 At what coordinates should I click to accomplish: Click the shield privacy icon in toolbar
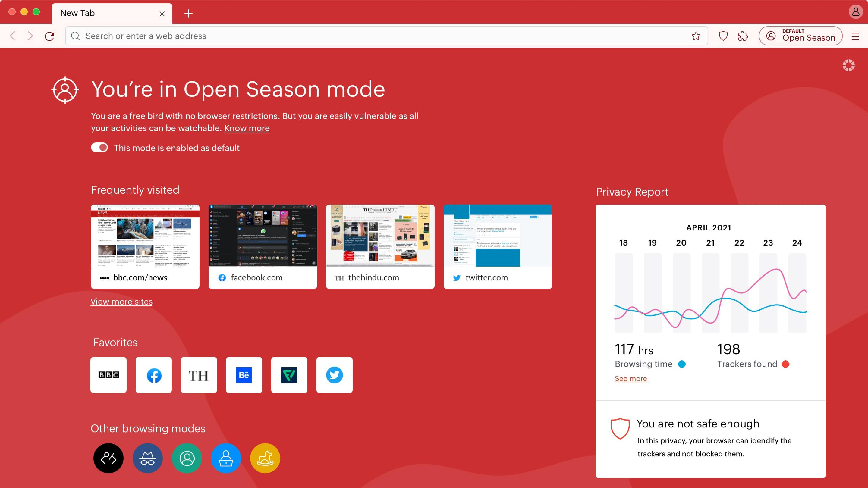click(722, 36)
